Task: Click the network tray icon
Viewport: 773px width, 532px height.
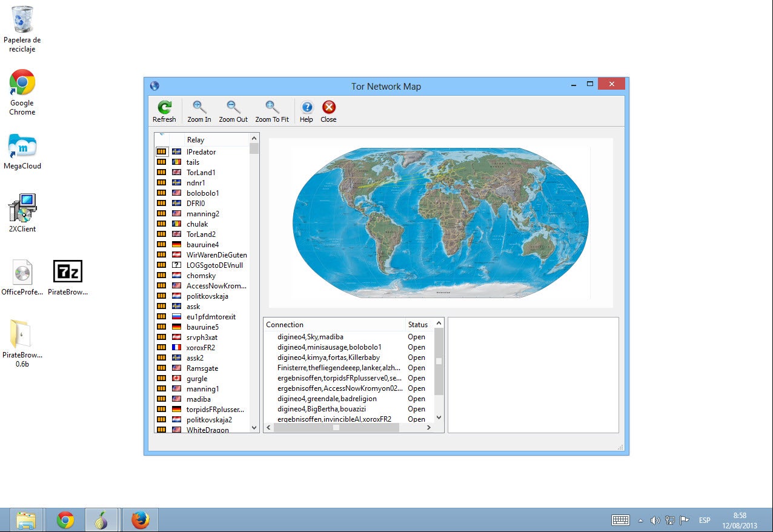Action: click(x=670, y=520)
